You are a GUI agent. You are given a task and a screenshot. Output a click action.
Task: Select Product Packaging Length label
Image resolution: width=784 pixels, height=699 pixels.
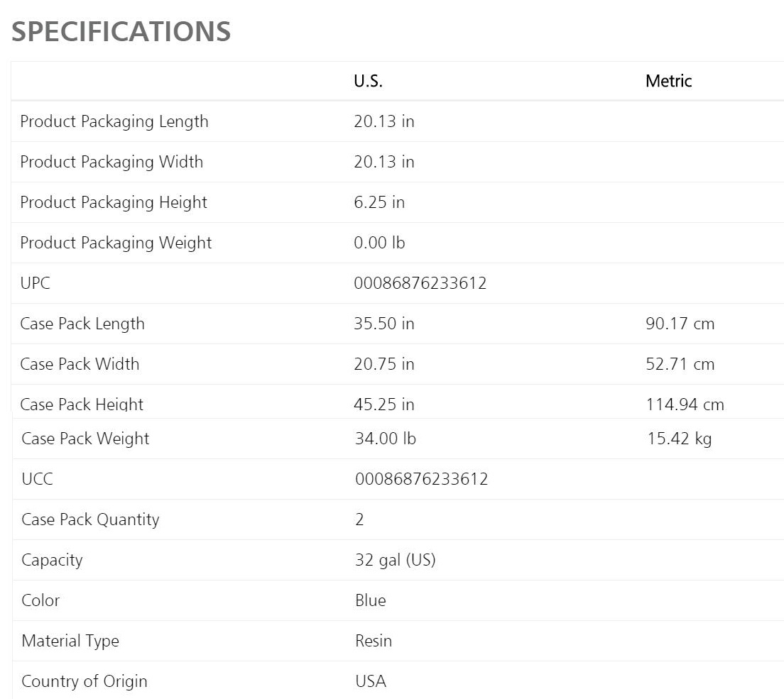(114, 122)
